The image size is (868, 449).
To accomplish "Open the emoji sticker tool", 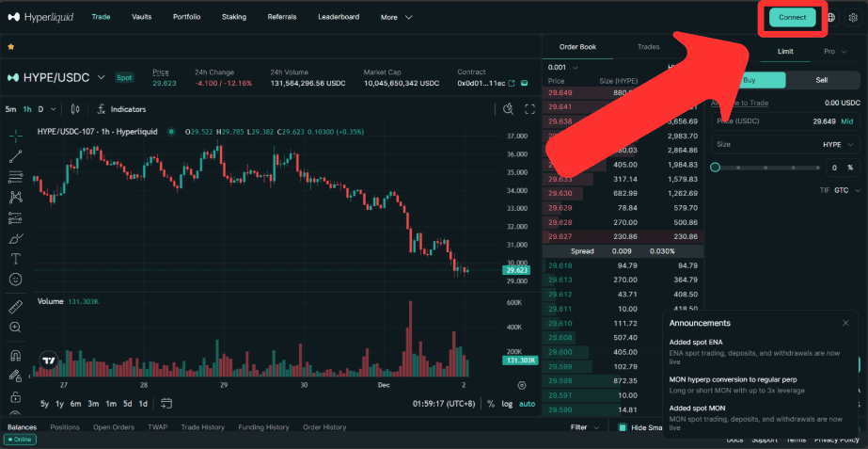I will click(x=16, y=280).
